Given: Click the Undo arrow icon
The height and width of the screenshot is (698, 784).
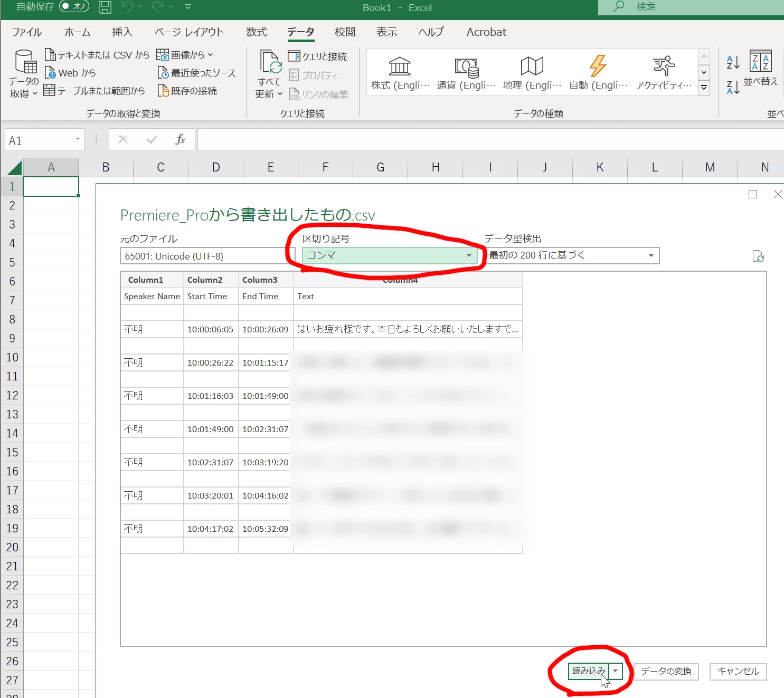Looking at the screenshot, I should click(128, 7).
